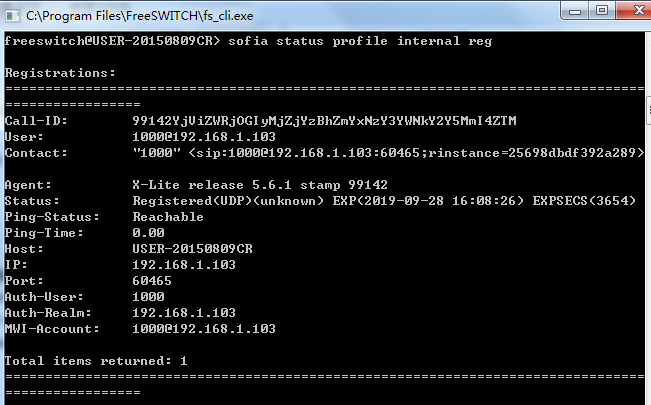
Task: Click the title bar text C:\Program Files\FreeSWITCH\fs_cli.exe
Action: 140,16
